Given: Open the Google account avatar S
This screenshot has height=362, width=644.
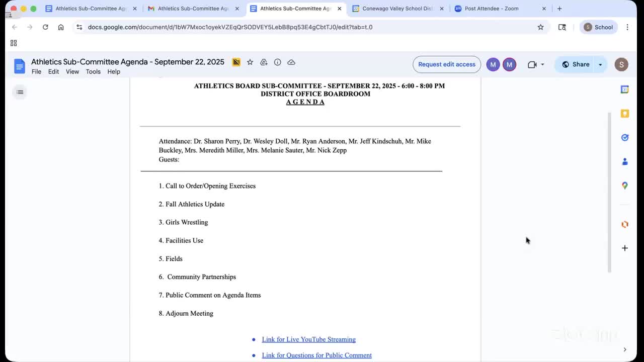Looking at the screenshot, I should (621, 64).
